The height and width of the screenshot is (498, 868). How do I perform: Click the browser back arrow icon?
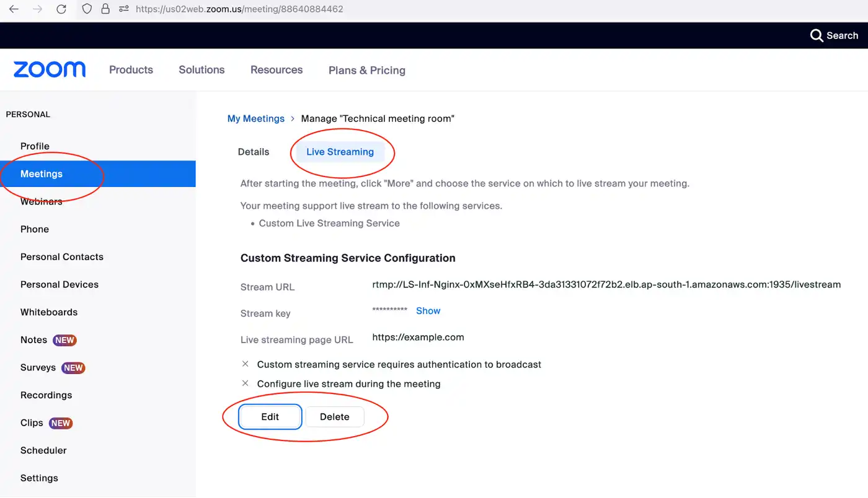coord(14,9)
